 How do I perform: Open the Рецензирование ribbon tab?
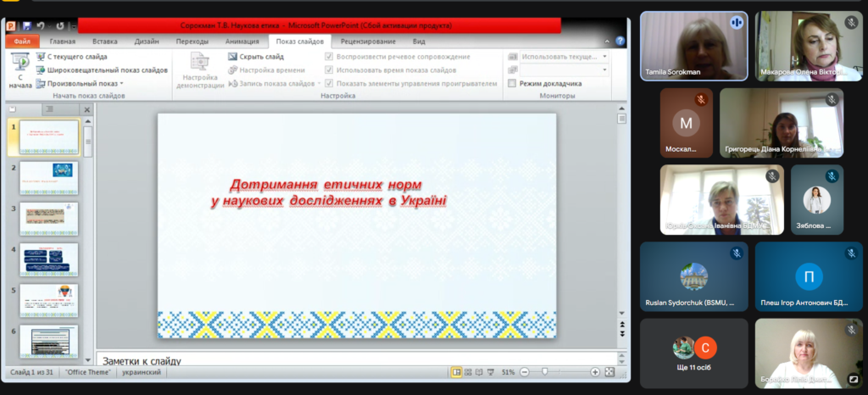368,41
